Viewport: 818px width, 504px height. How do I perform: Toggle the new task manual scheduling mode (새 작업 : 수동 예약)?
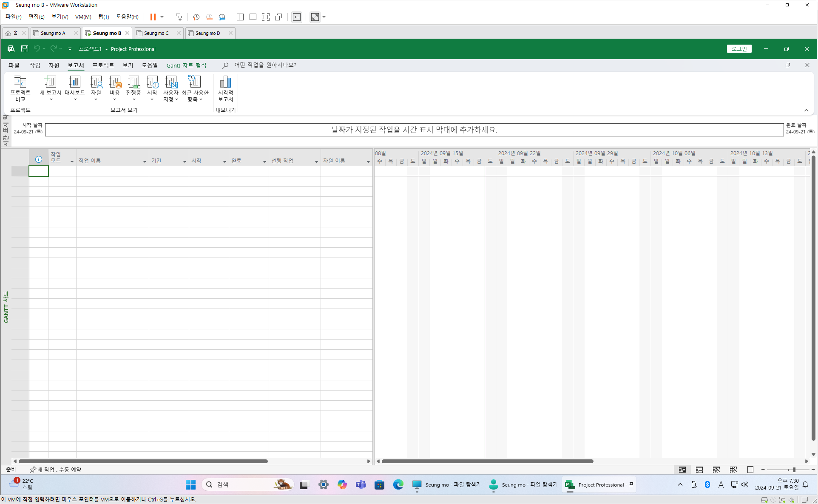[x=55, y=470]
